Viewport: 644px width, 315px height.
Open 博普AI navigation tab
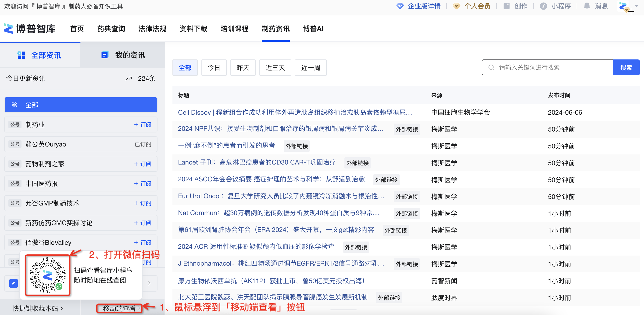point(313,29)
